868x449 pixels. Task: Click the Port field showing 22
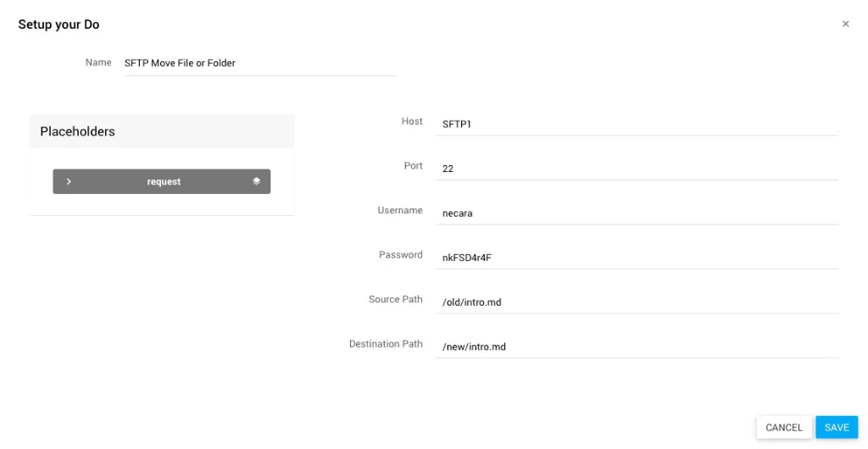click(x=636, y=169)
